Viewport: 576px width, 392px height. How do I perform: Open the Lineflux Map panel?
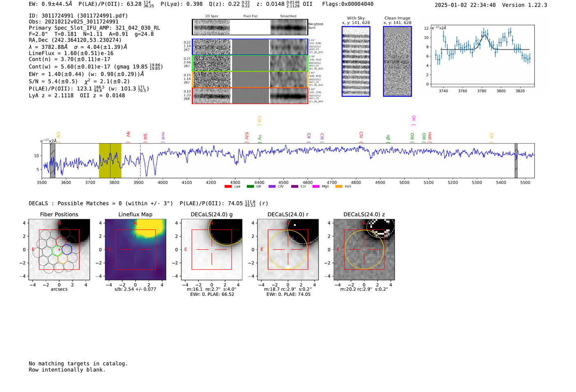[x=135, y=250]
